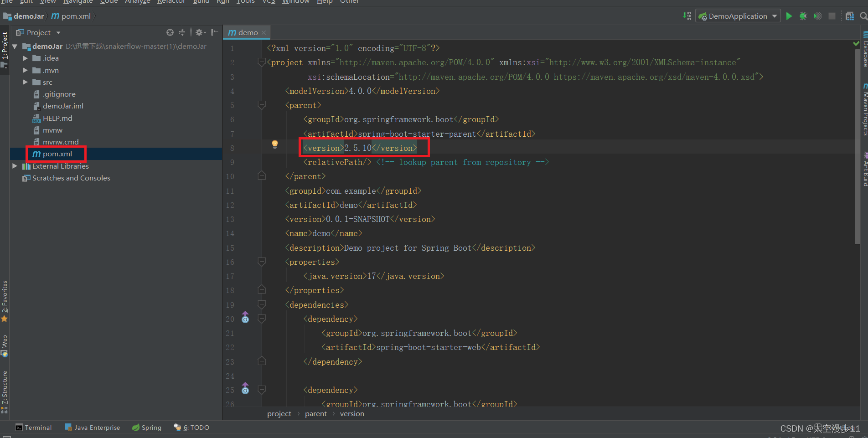Open Java Enterprise tool window
The image size is (868, 438).
tap(93, 428)
